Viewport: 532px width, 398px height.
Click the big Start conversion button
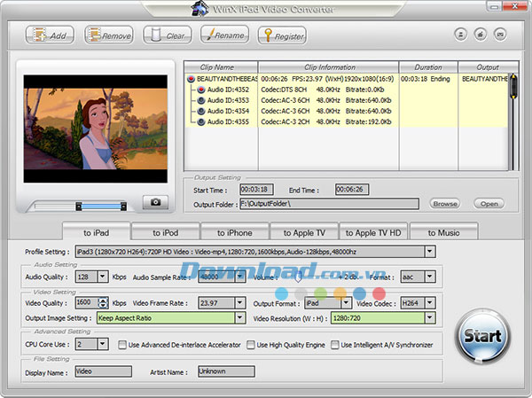coord(482,336)
